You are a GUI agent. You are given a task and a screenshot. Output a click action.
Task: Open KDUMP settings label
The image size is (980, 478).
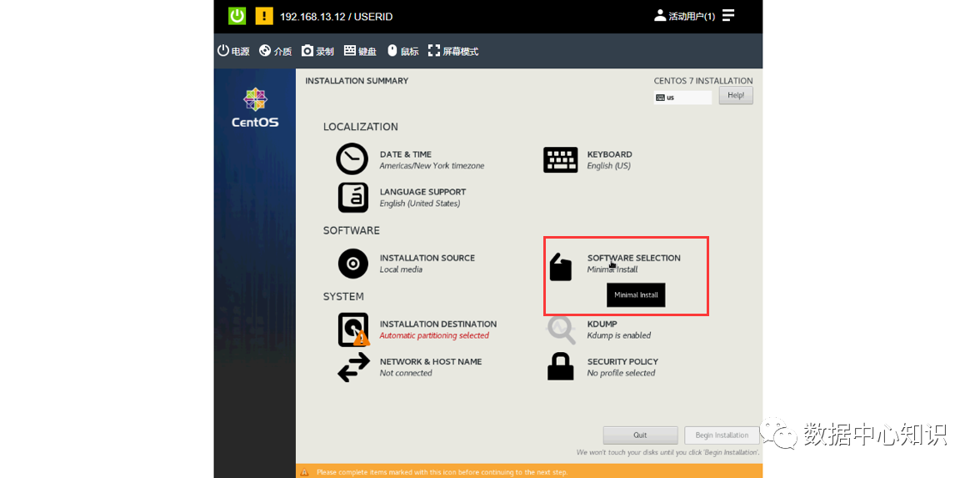pyautogui.click(x=602, y=324)
